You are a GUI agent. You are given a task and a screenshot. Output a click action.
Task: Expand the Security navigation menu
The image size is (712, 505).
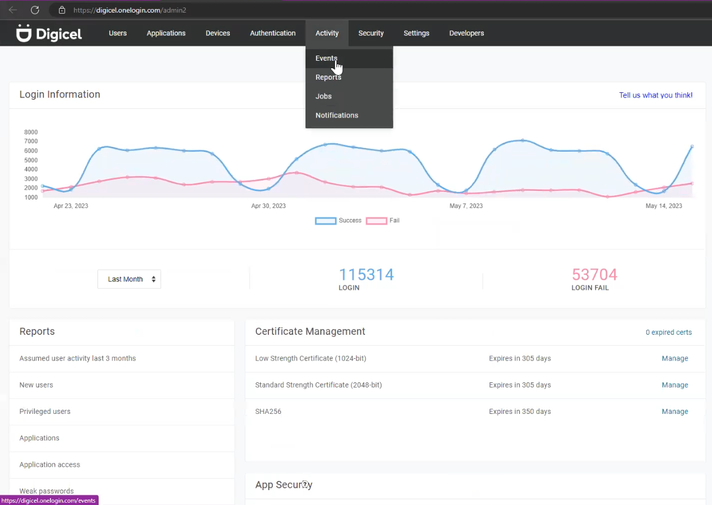(x=371, y=33)
